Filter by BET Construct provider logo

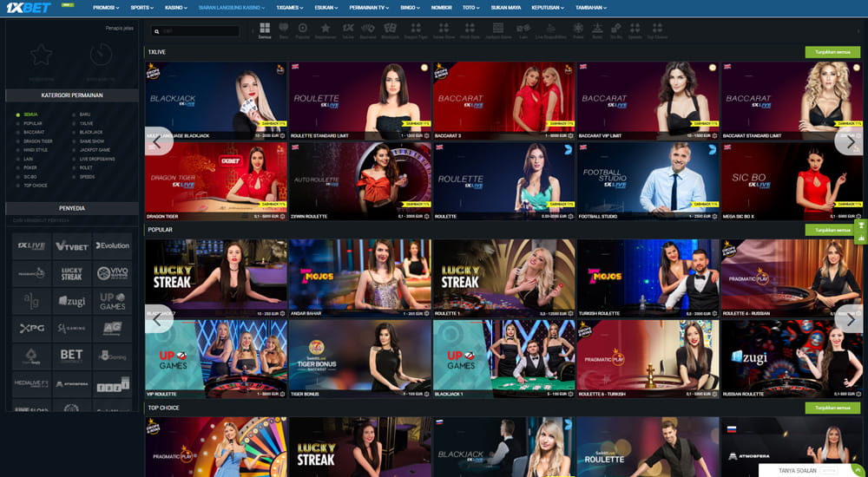tap(72, 356)
